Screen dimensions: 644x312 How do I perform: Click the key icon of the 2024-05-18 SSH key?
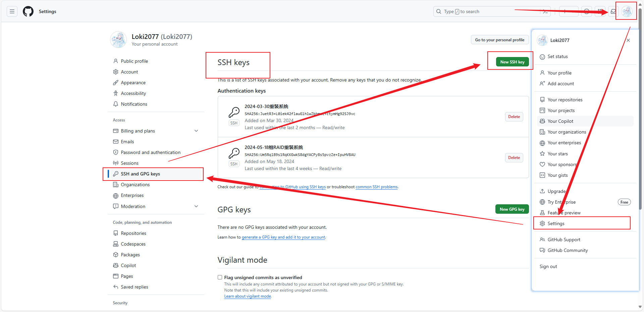(x=234, y=153)
